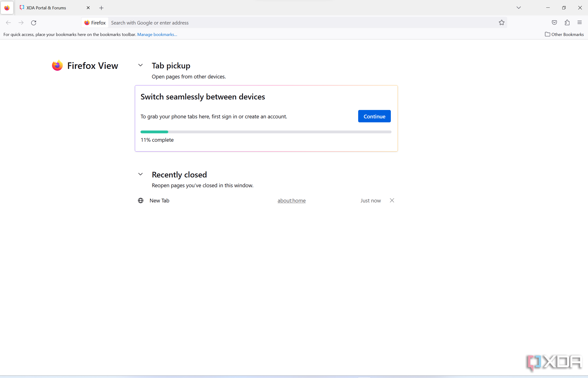Click the 11% complete progress bar
Image resolution: width=588 pixels, height=378 pixels.
pos(266,132)
